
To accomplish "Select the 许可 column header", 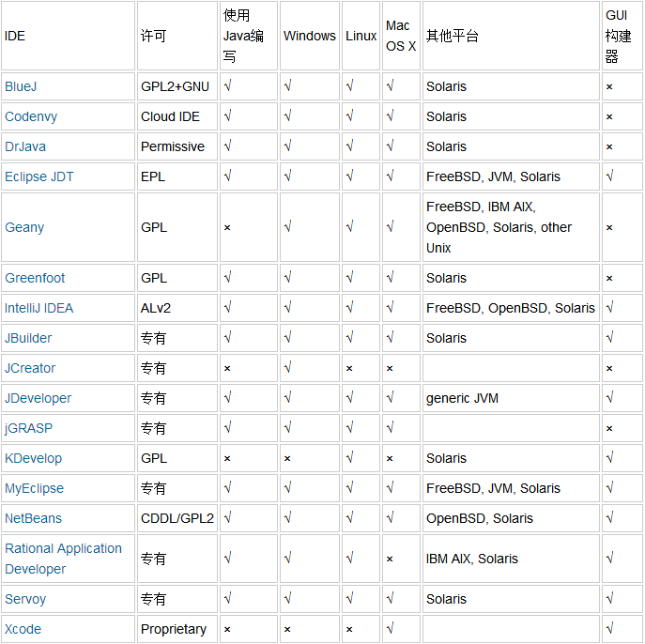I will tap(177, 36).
